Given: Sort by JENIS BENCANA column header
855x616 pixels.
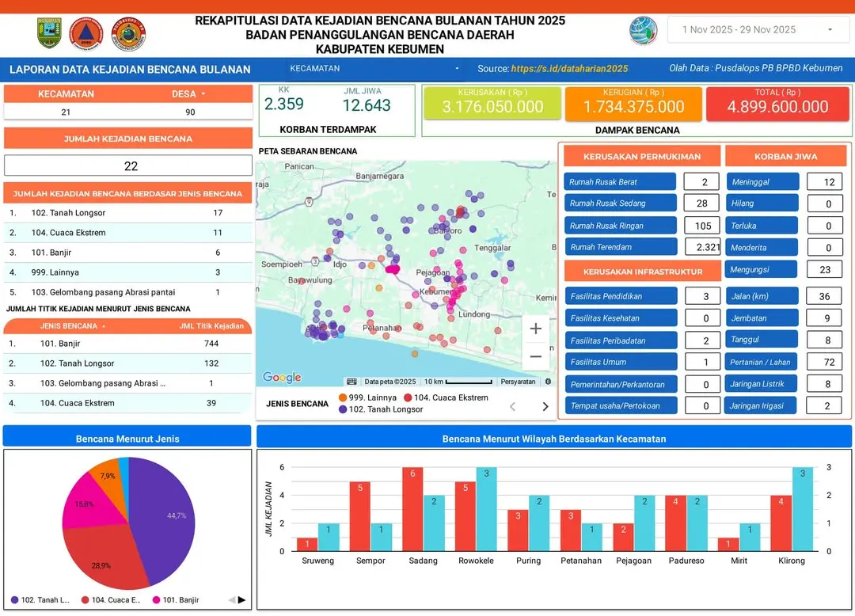Looking at the screenshot, I should (x=71, y=326).
